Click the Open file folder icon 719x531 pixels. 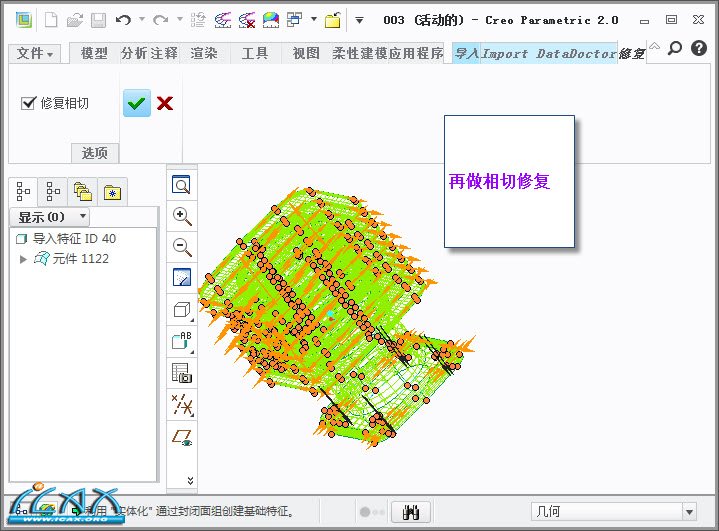75,20
